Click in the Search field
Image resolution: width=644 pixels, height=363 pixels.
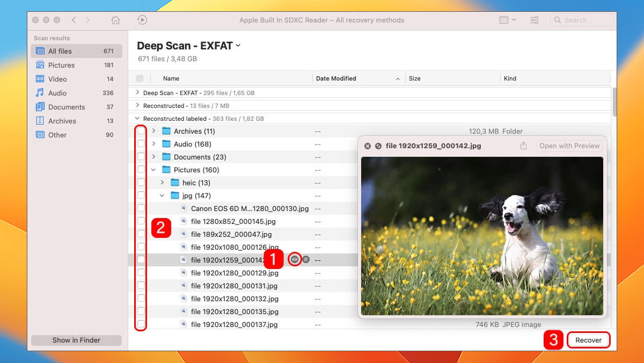tap(582, 20)
